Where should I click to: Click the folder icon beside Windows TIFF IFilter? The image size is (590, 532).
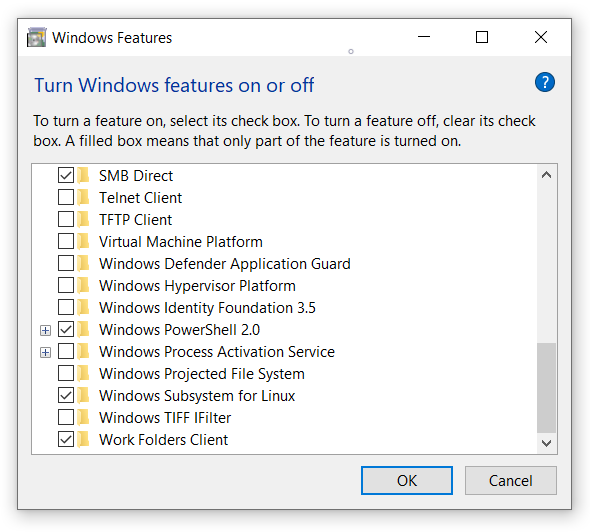84,417
